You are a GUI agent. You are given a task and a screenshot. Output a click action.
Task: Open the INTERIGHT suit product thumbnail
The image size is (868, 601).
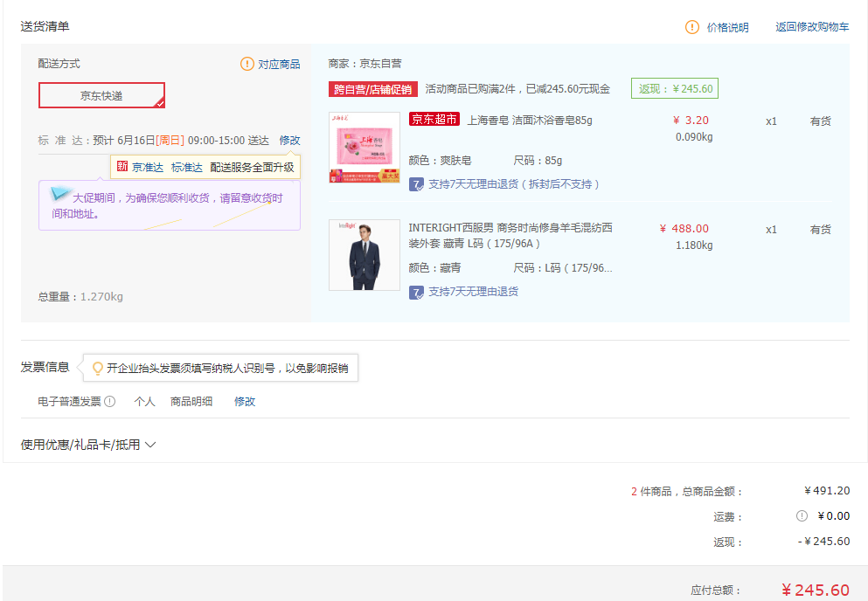click(365, 255)
